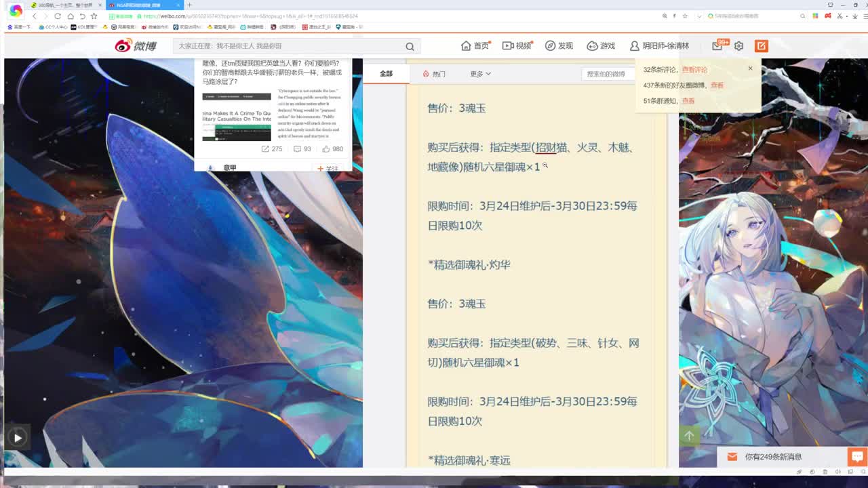Open CC个人中心 bookmark
This screenshot has width=868, height=488.
pos(52,27)
